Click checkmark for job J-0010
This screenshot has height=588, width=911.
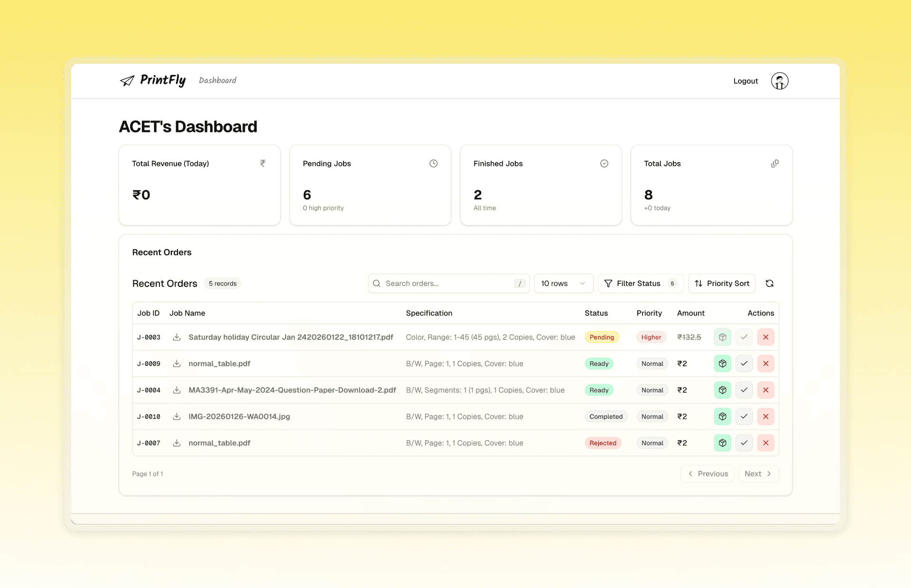tap(744, 416)
